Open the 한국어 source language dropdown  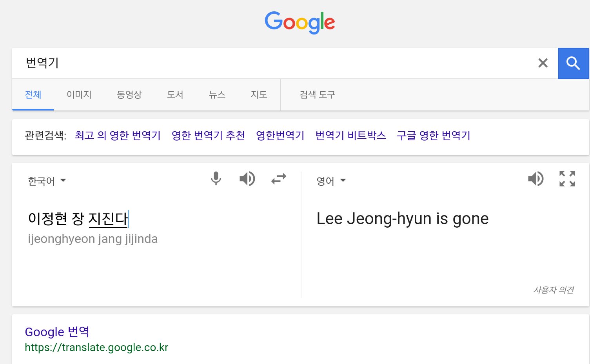[47, 181]
